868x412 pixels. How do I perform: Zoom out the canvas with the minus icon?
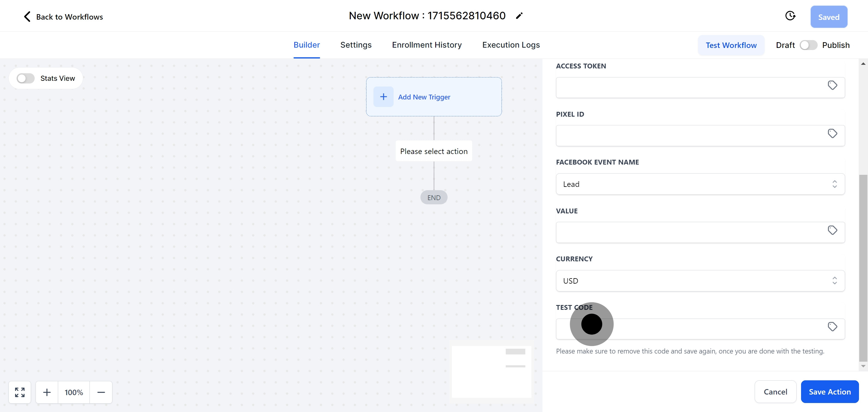(x=101, y=392)
